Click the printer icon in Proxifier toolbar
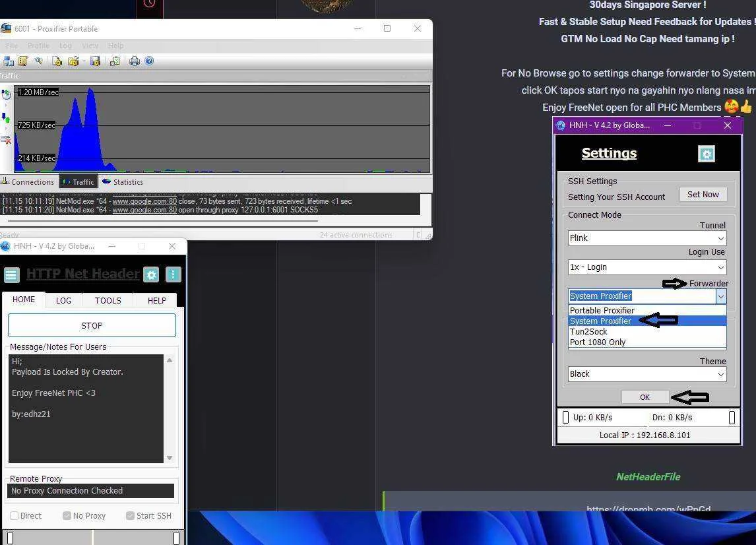 [x=135, y=61]
